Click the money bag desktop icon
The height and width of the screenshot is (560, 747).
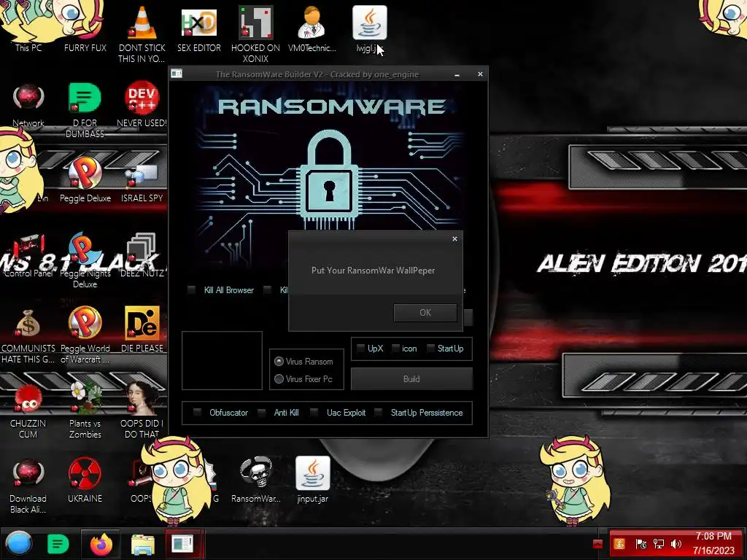[x=28, y=324]
